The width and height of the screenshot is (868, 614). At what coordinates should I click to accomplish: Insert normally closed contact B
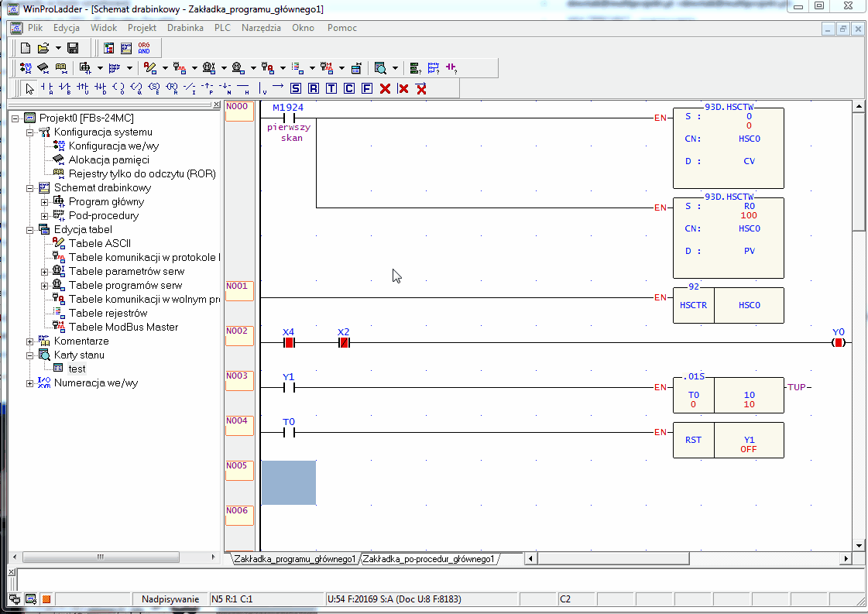[65, 88]
